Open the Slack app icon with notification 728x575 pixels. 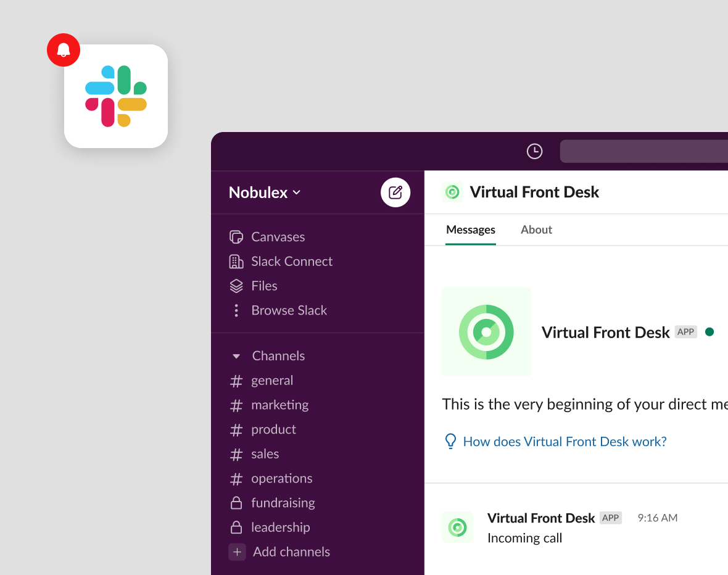(115, 96)
